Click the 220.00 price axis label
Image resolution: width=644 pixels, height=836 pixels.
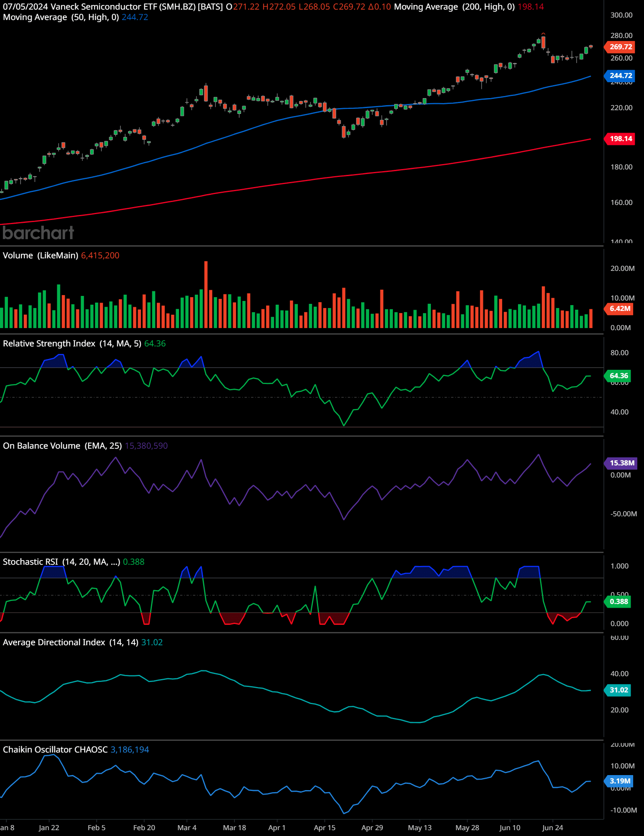click(x=621, y=108)
